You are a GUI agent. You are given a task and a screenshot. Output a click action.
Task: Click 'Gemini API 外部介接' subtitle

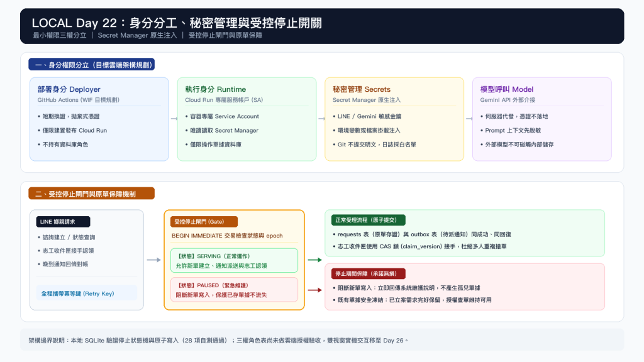pos(508,100)
